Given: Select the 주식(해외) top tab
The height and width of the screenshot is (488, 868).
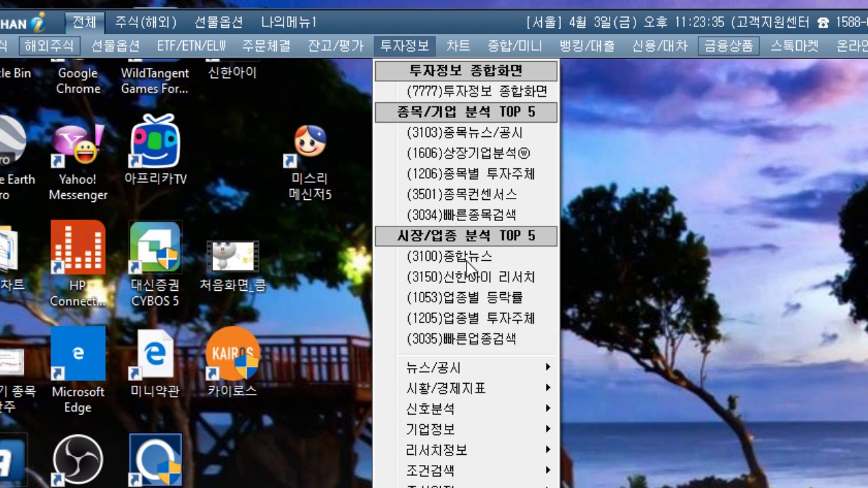Looking at the screenshot, I should coord(145,22).
